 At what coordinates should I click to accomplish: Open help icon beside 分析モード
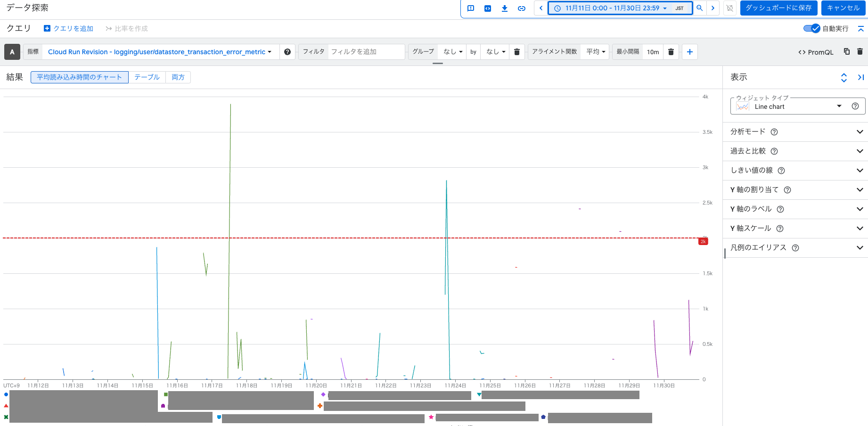coord(774,132)
